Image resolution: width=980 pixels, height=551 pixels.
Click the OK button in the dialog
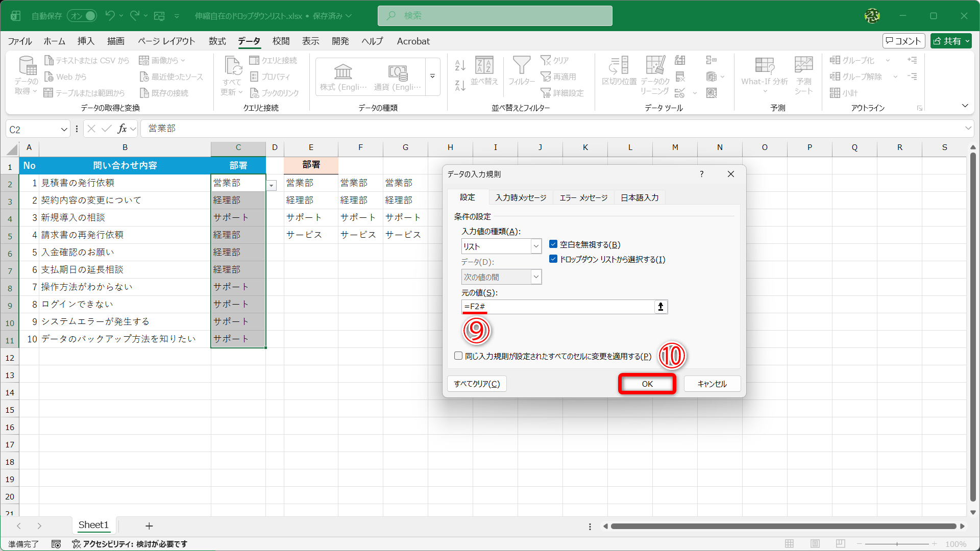pyautogui.click(x=646, y=384)
